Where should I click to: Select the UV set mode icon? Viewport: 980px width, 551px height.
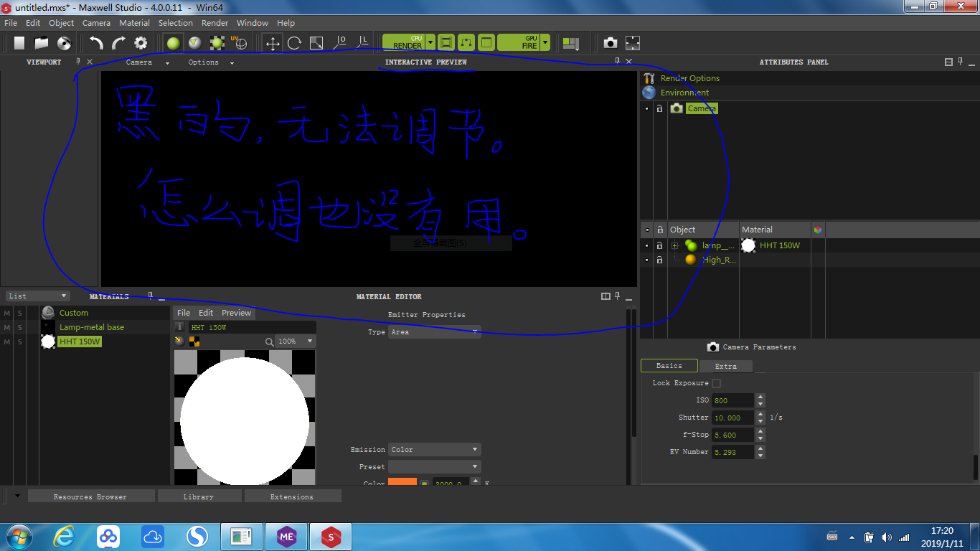tap(240, 43)
